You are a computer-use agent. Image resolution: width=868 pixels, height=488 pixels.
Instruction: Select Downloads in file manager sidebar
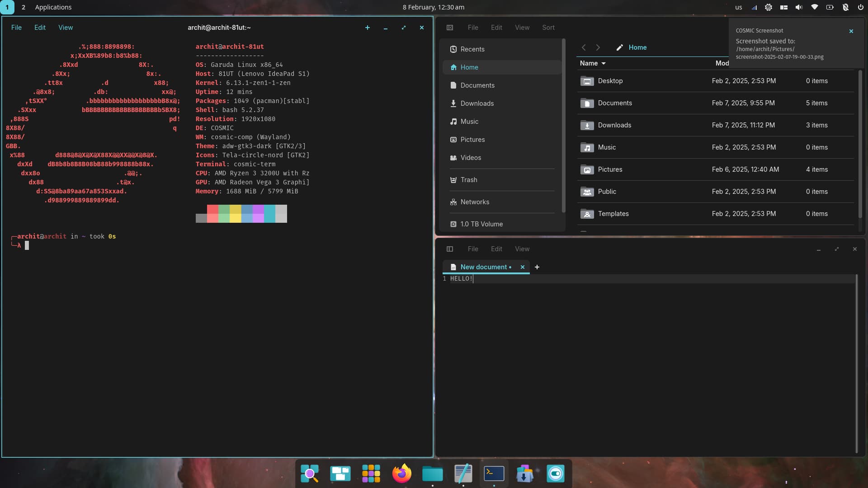tap(502, 103)
